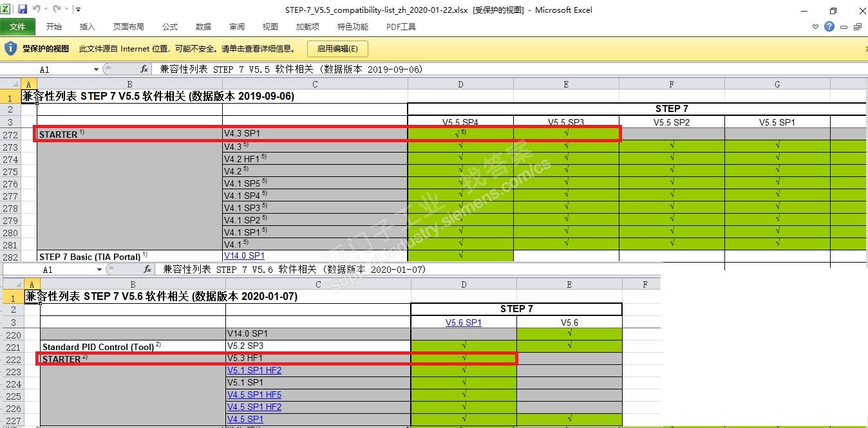Open the undo history dropdown arrow
868x428 pixels.
point(46,10)
